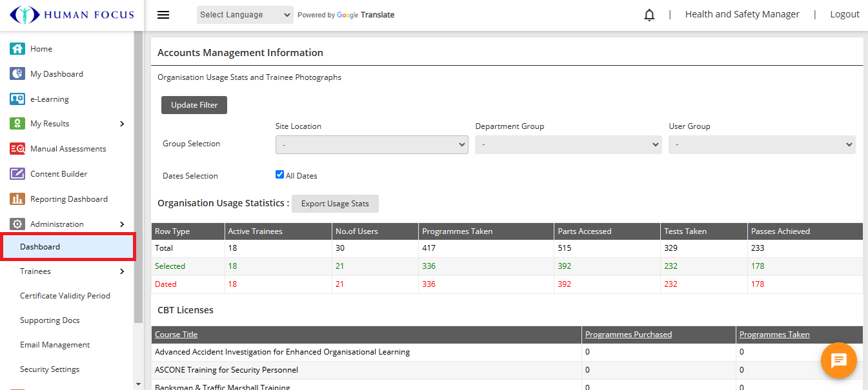This screenshot has height=390, width=868.
Task: Select Certificate Validity Period menu item
Action: click(65, 296)
